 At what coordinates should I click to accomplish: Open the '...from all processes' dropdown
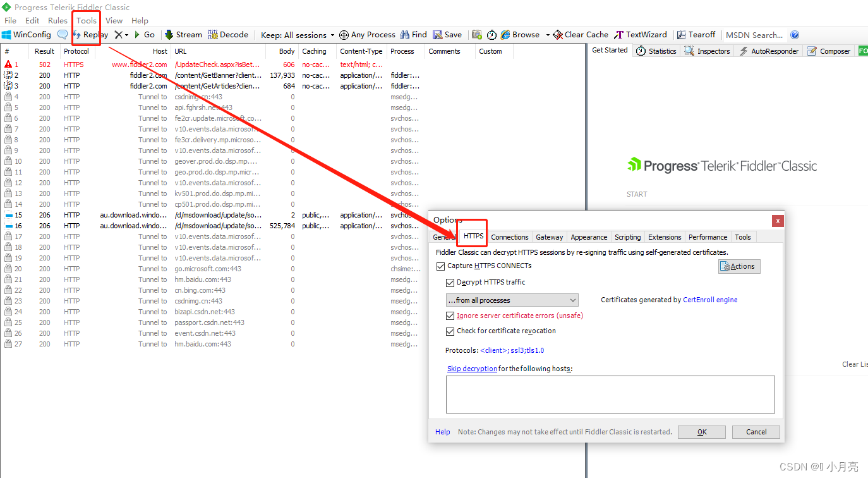tap(512, 300)
